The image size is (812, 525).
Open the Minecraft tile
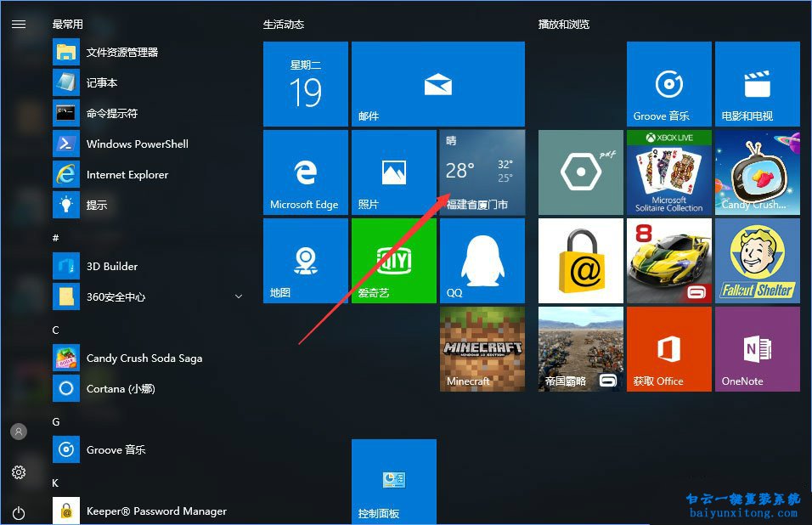pos(482,348)
